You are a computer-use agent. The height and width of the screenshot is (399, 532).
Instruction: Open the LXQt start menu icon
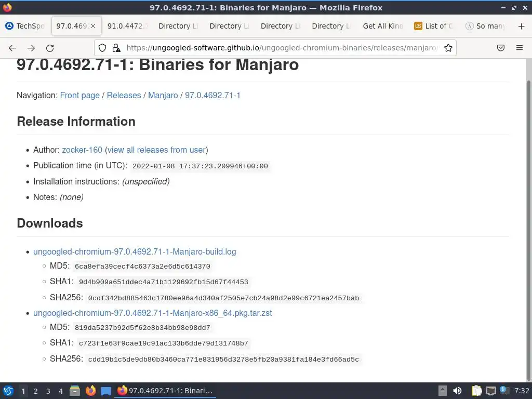click(8, 391)
